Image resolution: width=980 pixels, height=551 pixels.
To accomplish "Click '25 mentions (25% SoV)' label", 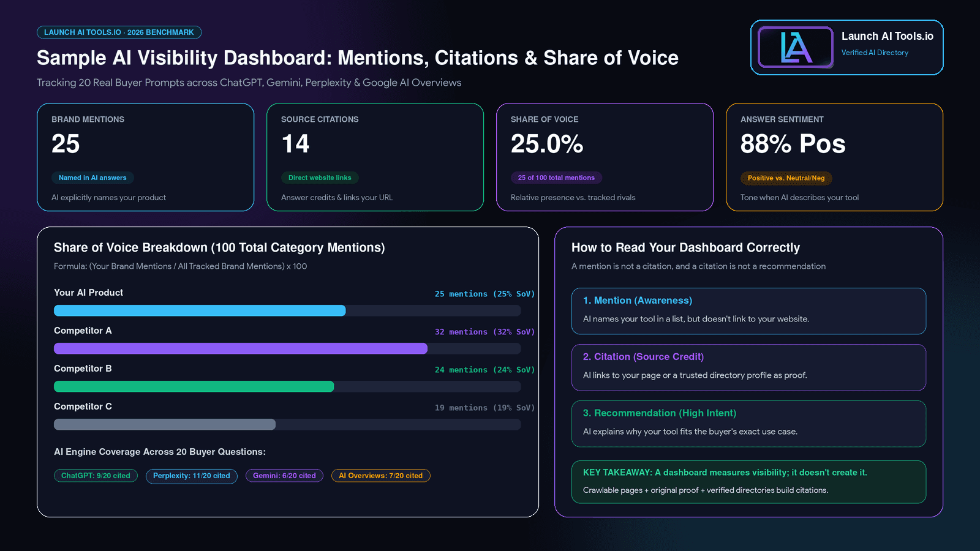I will click(x=484, y=294).
